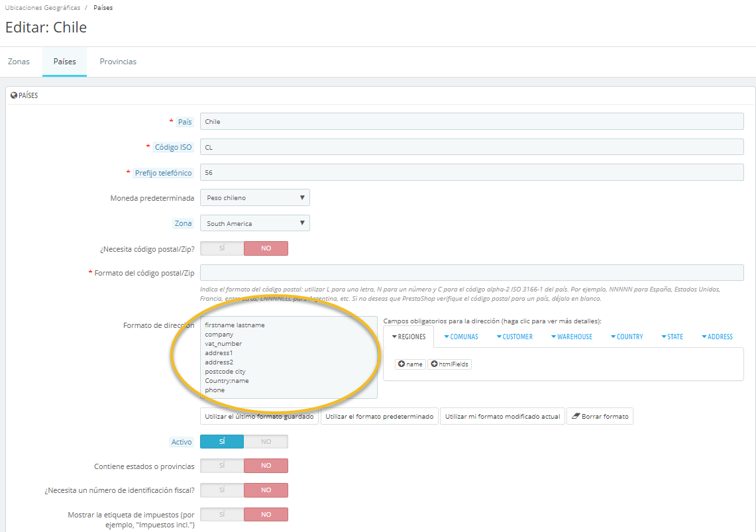
Task: Open the Provincias tab
Action: coord(118,62)
